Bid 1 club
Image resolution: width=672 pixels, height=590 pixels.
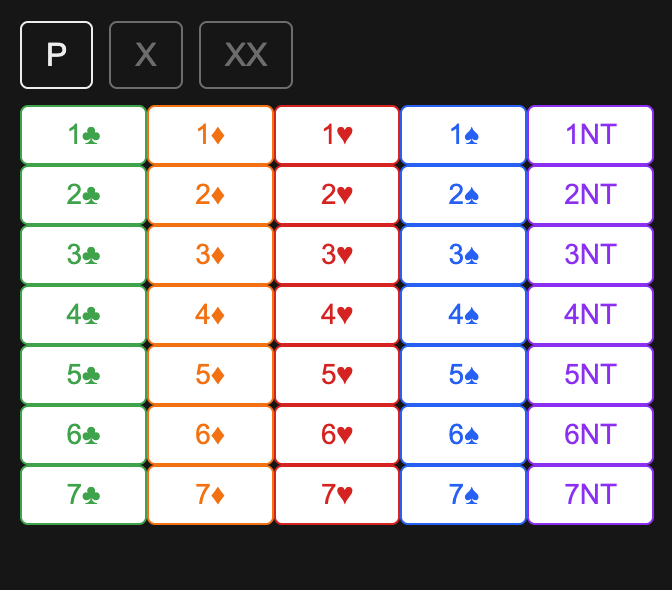(x=84, y=135)
